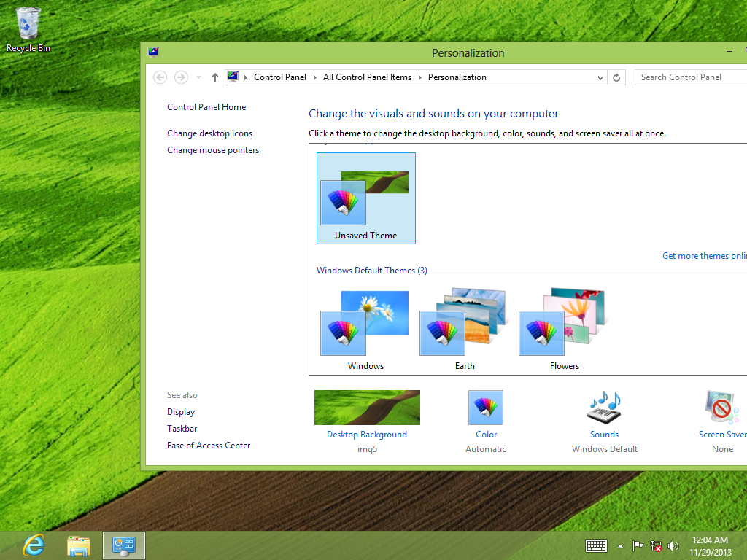This screenshot has width=747, height=560.
Task: Go forward with the Forward arrow
Action: [181, 77]
